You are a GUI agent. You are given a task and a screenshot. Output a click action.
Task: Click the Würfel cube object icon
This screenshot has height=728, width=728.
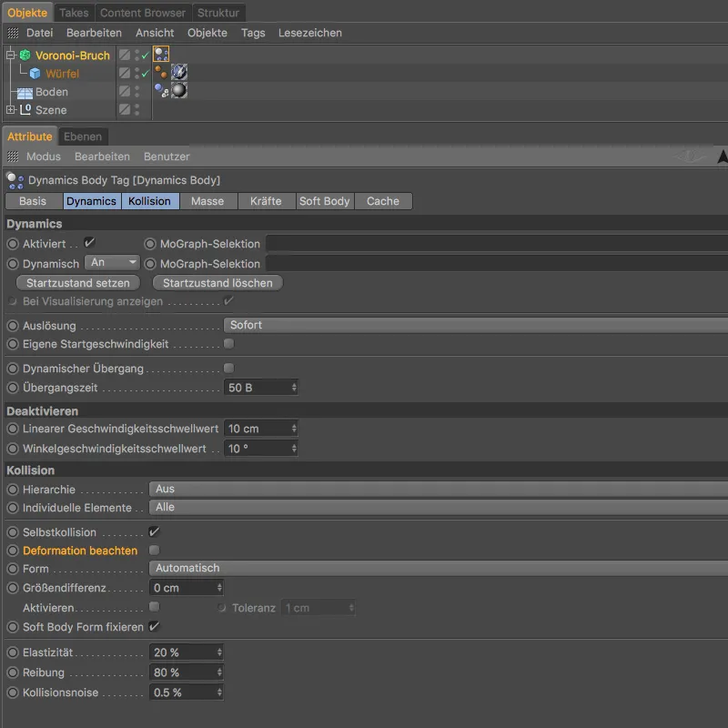click(35, 74)
